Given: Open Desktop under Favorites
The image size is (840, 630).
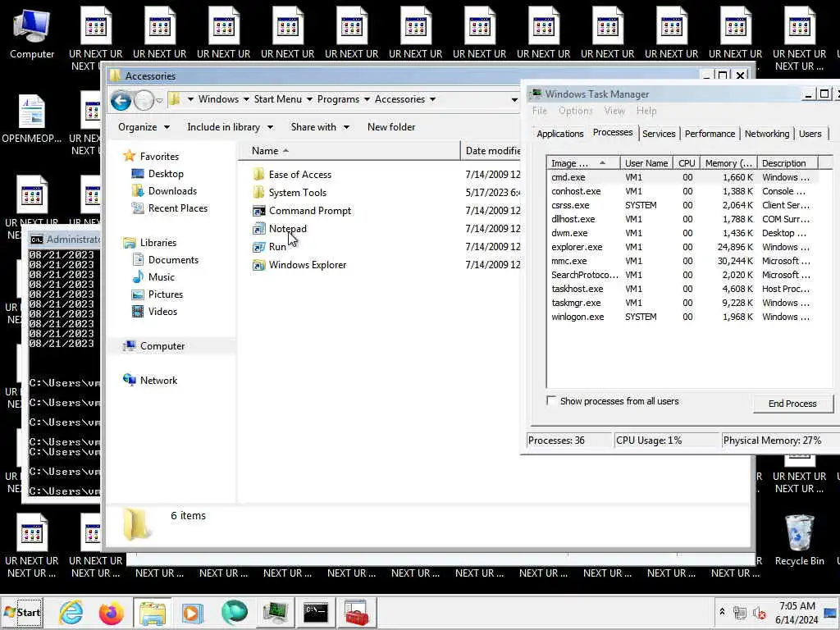Looking at the screenshot, I should tap(157, 174).
